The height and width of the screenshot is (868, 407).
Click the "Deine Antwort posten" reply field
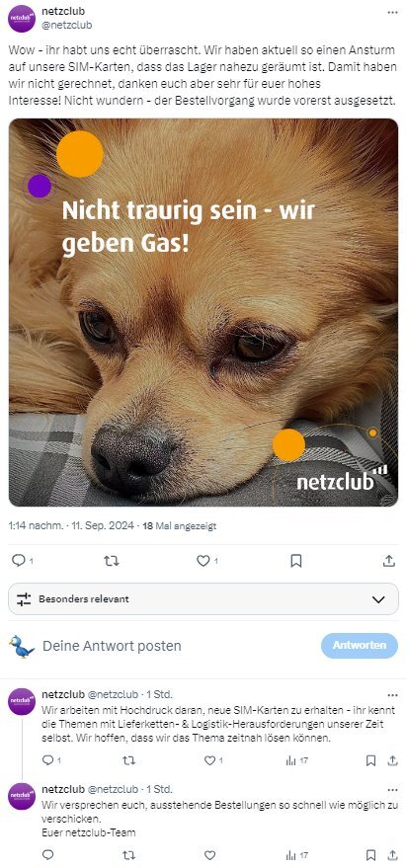pos(112,646)
